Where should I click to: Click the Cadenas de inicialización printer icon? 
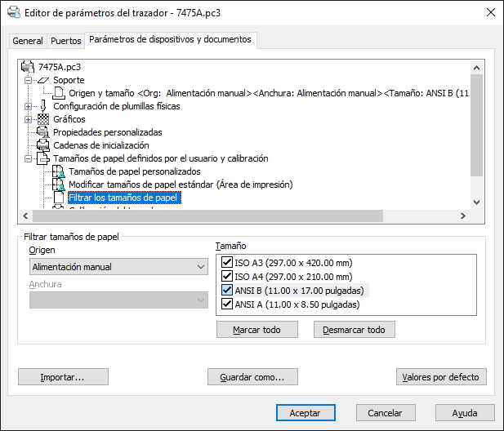pyautogui.click(x=43, y=145)
